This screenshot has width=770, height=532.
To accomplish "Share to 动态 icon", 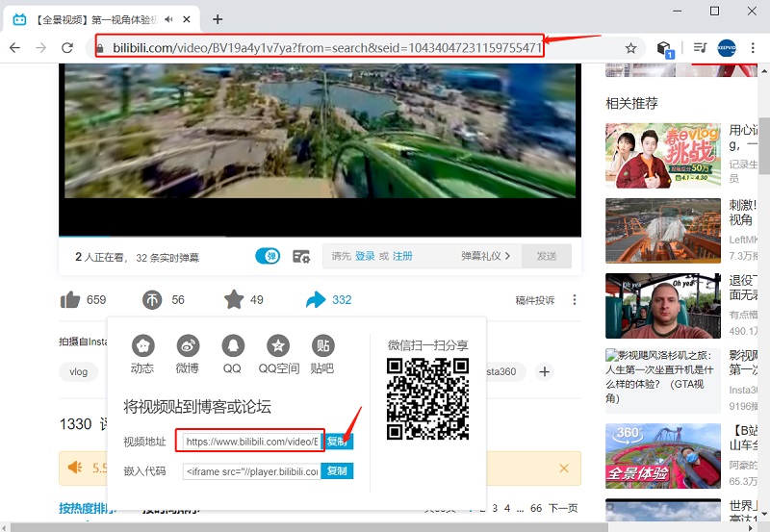I will click(142, 346).
